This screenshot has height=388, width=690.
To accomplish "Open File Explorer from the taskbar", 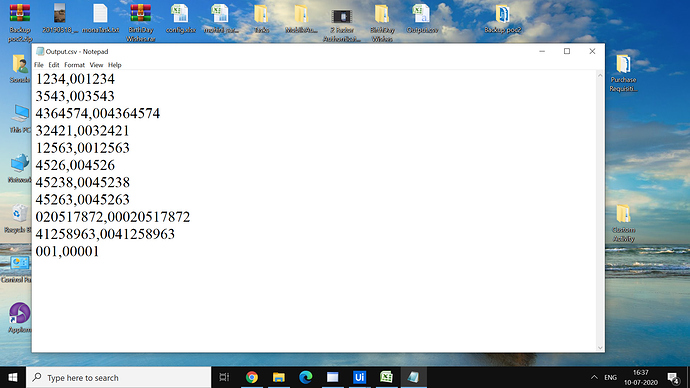I will pyautogui.click(x=279, y=377).
